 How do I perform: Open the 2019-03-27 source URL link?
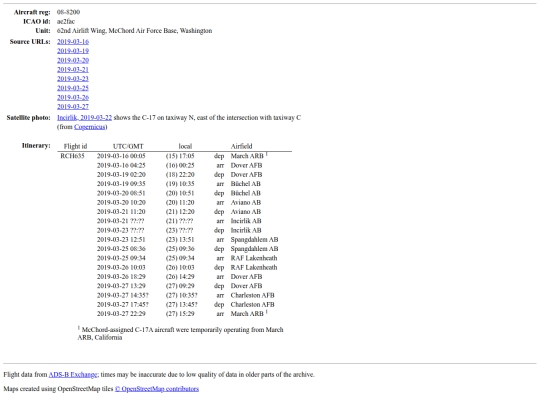coord(73,107)
